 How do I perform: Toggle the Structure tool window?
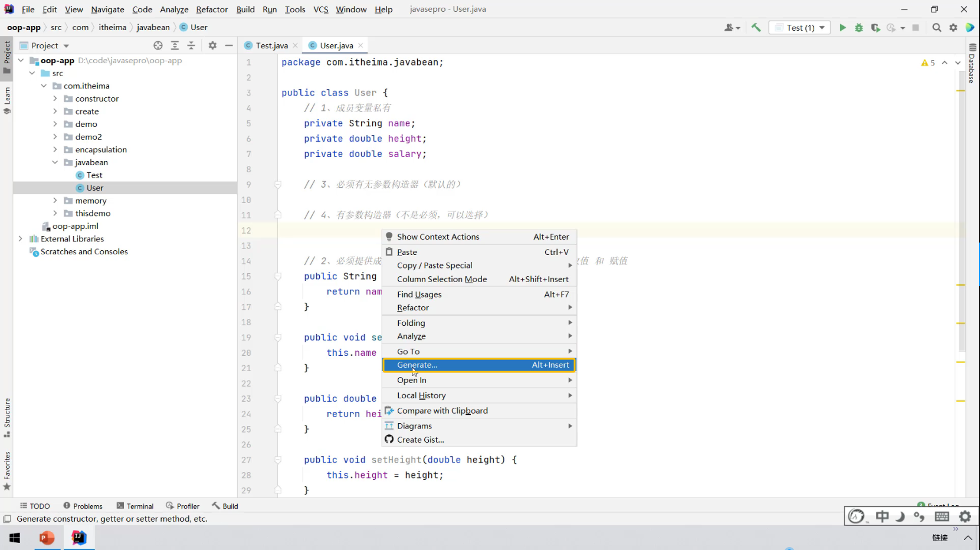[7, 417]
